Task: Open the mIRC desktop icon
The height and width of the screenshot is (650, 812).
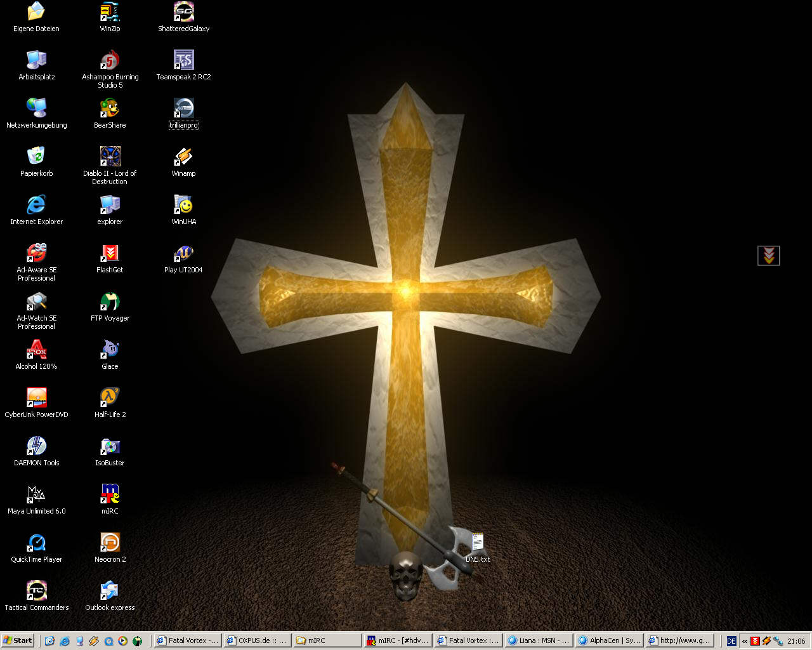Action: pyautogui.click(x=110, y=494)
